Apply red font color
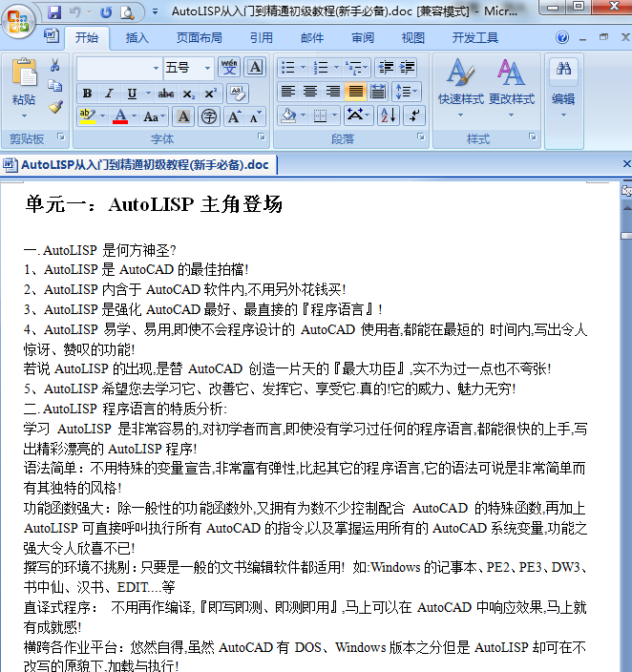This screenshot has height=672, width=632. [x=120, y=116]
